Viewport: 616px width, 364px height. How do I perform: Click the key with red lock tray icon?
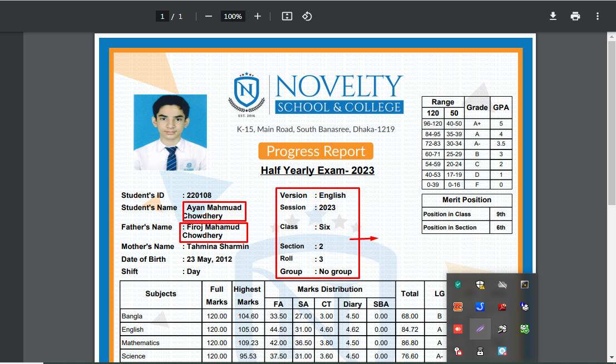coord(458,351)
